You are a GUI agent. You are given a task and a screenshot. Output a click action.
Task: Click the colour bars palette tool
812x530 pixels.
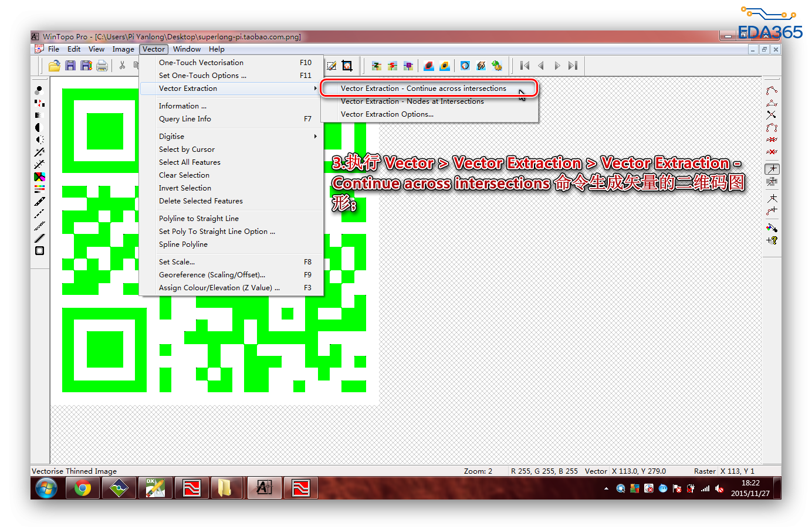pos(39,189)
